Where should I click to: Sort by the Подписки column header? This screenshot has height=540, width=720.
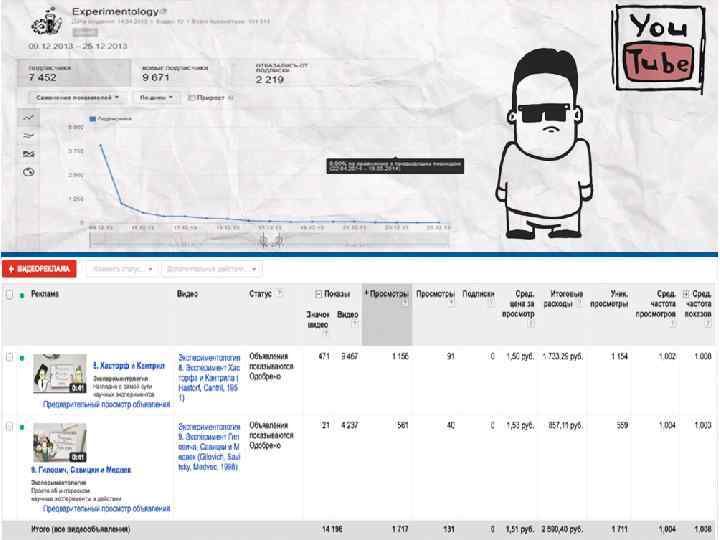click(x=478, y=294)
